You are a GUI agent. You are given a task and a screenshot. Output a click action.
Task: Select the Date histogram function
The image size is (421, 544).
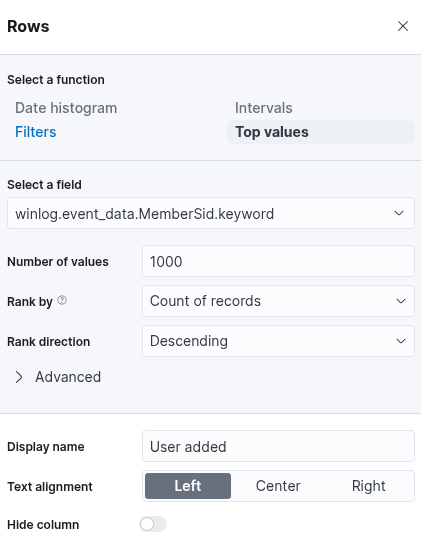[66, 108]
